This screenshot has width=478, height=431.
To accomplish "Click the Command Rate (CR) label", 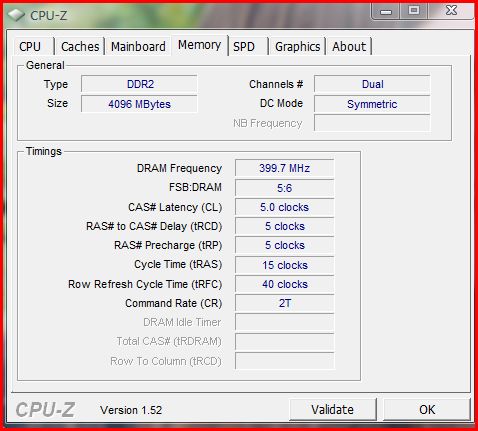I will (x=174, y=303).
